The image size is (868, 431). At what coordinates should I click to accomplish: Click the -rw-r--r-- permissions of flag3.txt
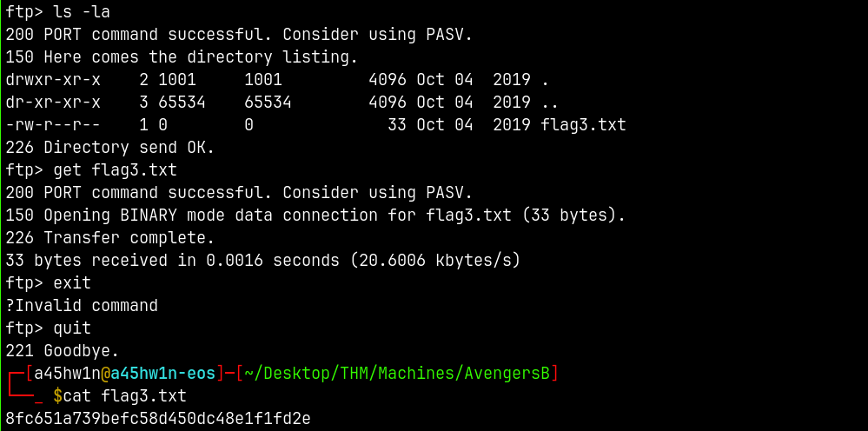pyautogui.click(x=53, y=125)
